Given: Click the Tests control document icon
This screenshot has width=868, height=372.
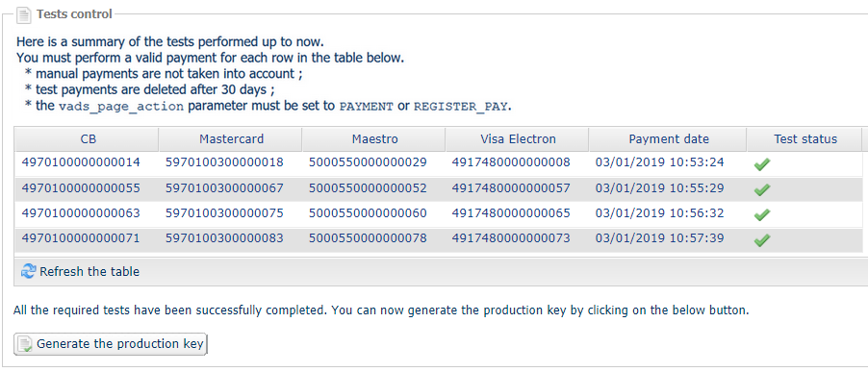Looking at the screenshot, I should (24, 15).
